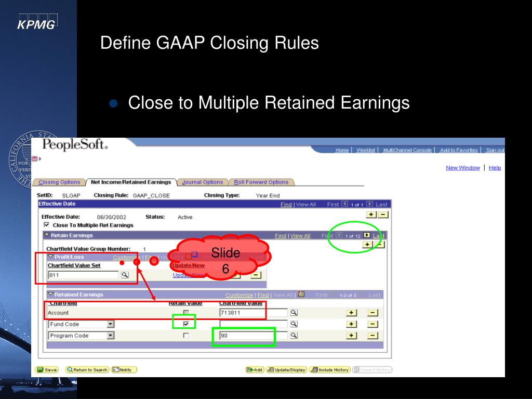Click lookup magnifier beside Account value 713811
532x399 pixels.
tap(294, 312)
